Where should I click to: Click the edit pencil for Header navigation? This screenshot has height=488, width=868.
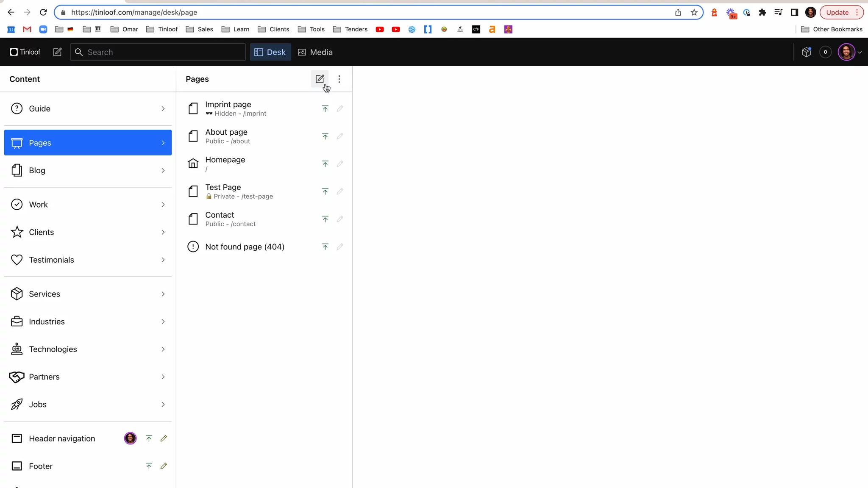164,438
